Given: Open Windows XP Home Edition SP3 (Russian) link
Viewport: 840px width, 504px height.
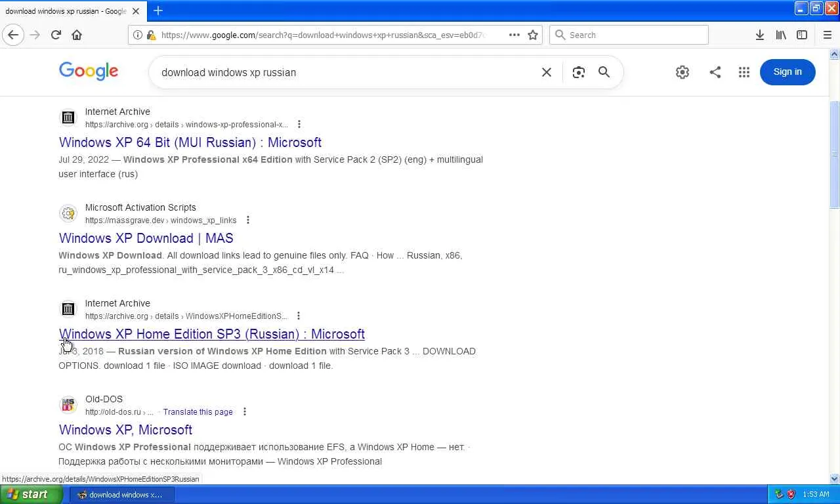Looking at the screenshot, I should click(x=212, y=334).
